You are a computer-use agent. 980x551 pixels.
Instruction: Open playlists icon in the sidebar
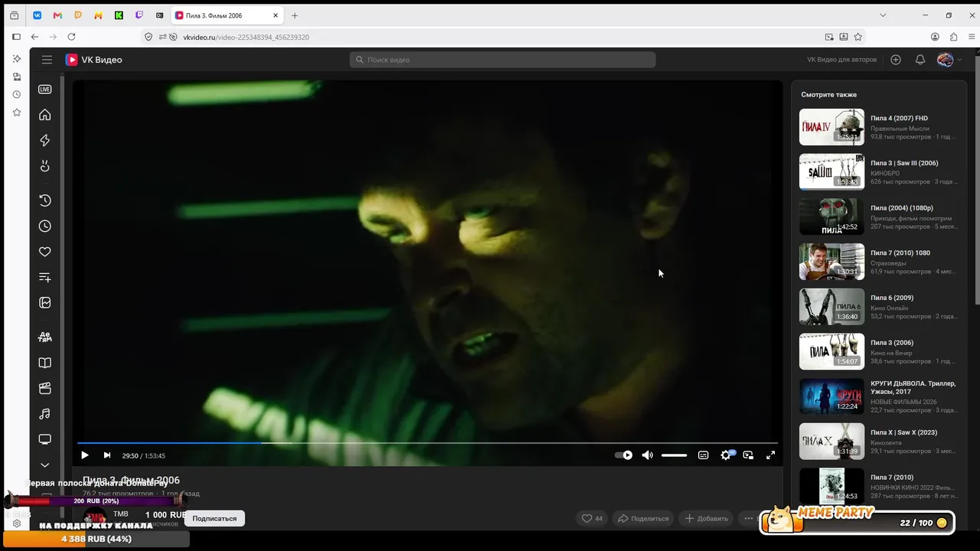click(x=45, y=278)
